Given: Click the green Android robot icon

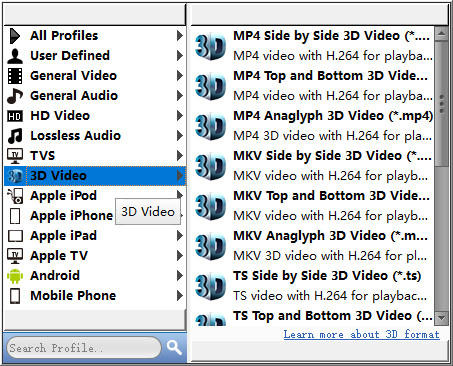Looking at the screenshot, I should 15,276.
